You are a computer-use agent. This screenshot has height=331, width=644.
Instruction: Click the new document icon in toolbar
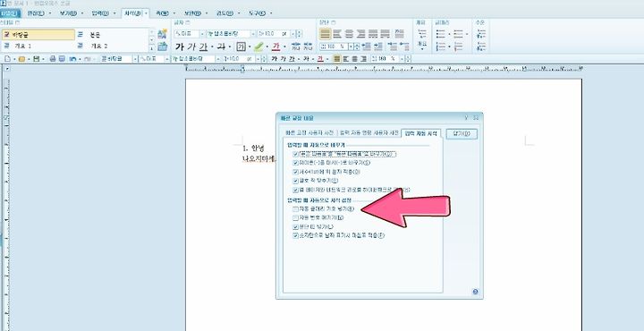pos(7,59)
